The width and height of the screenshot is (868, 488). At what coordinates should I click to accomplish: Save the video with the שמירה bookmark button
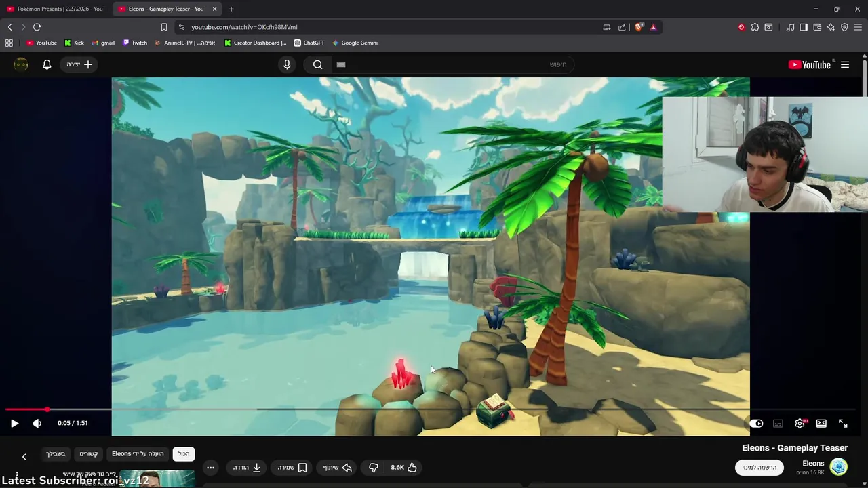292,467
